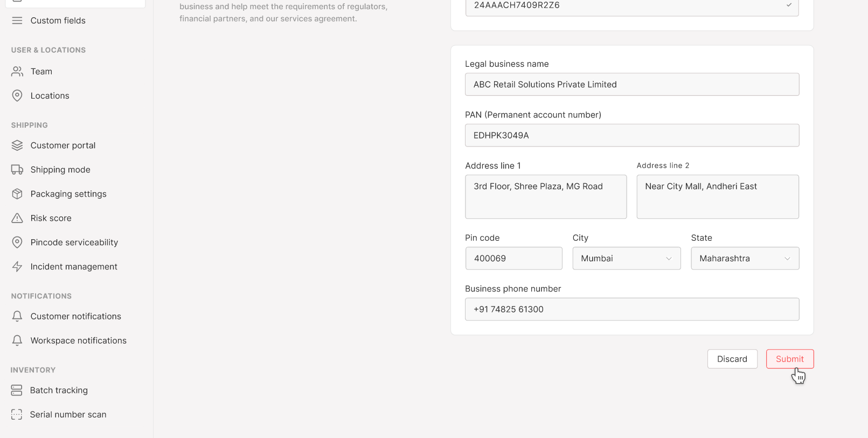Image resolution: width=868 pixels, height=438 pixels.
Task: Open Custom fields in sidebar
Action: (x=58, y=20)
